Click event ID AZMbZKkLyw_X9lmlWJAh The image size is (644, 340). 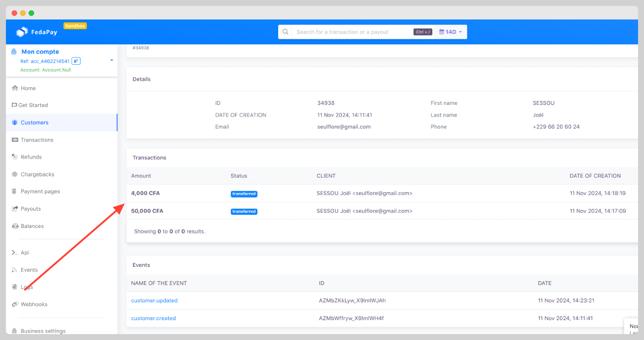(352, 301)
